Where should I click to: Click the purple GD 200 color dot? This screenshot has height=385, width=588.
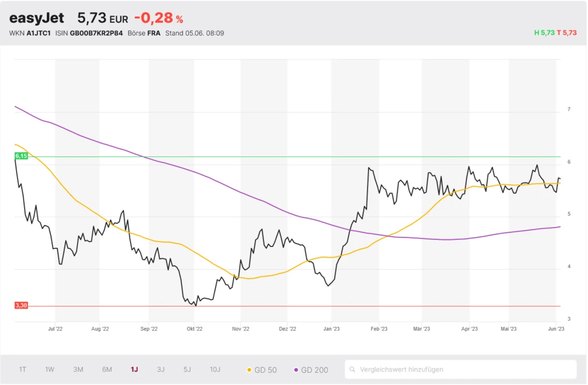point(296,370)
